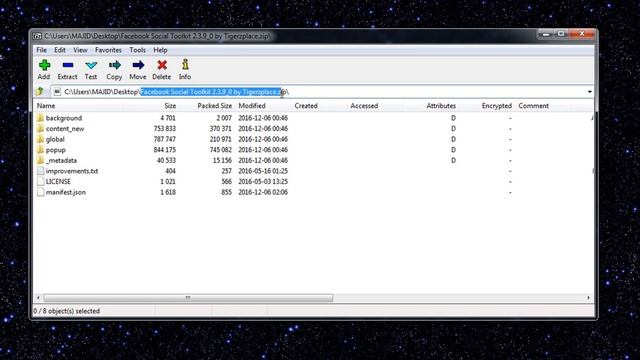Sort by Packed Size column header
640x360 pixels.
coord(215,106)
